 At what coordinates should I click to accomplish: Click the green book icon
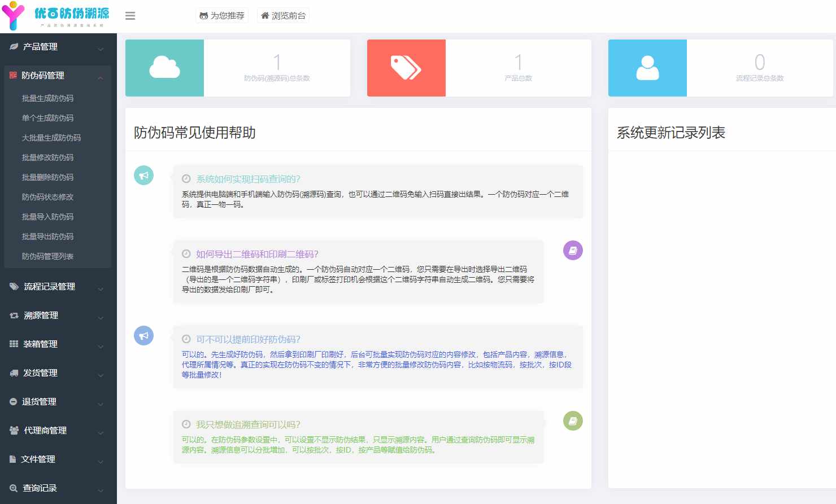[x=573, y=421]
